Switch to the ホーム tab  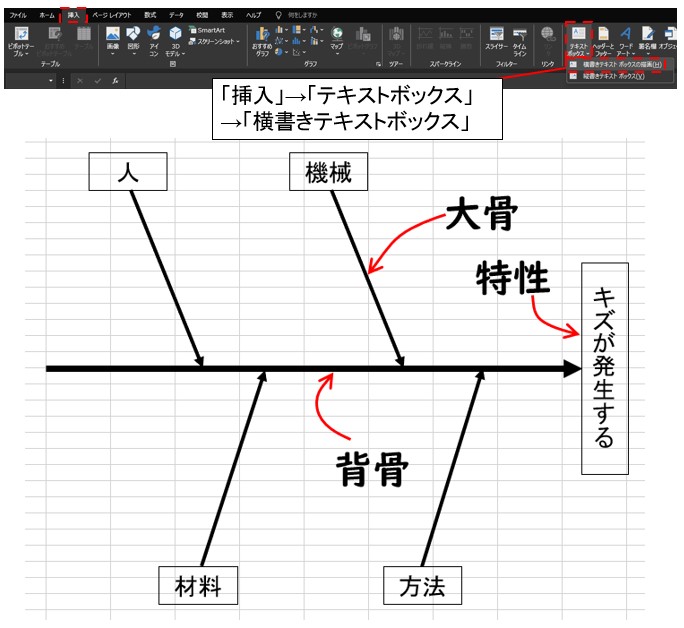47,16
